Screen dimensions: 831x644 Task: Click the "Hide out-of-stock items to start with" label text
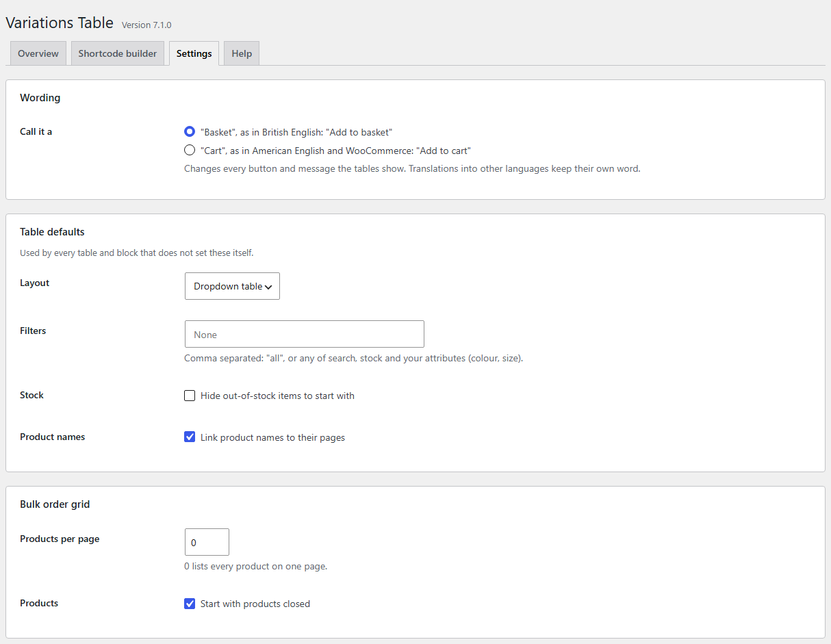click(277, 396)
